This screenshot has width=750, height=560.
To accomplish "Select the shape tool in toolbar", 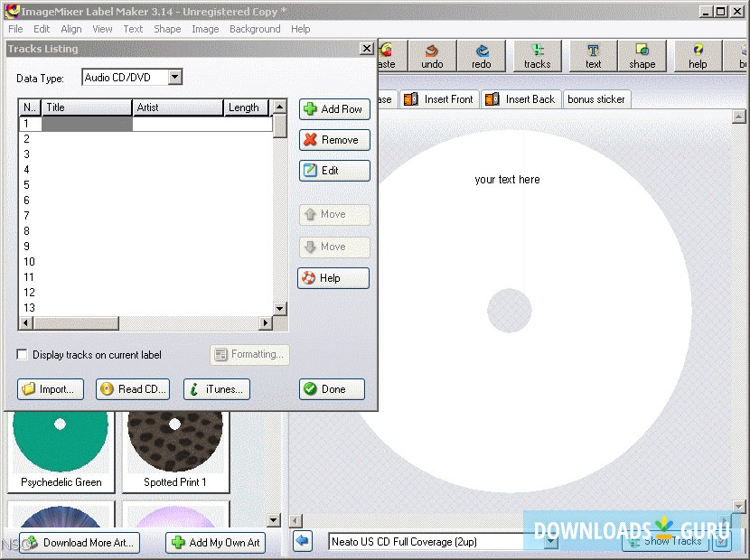I will pyautogui.click(x=642, y=56).
